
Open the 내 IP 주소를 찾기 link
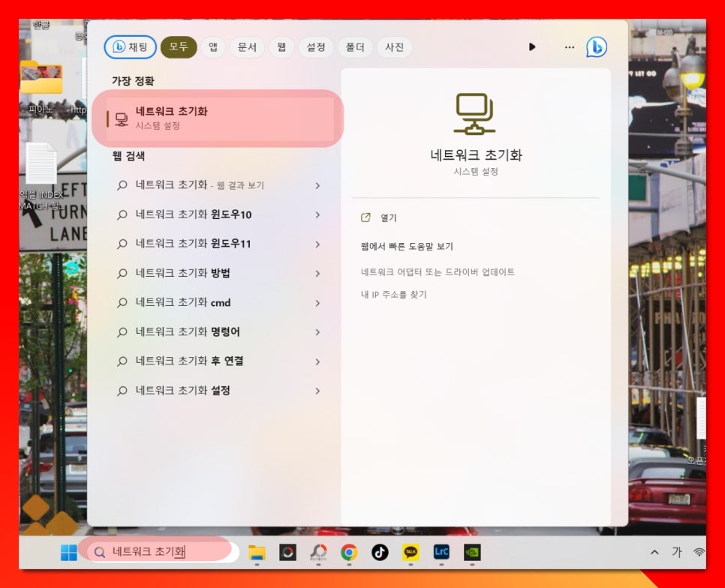point(393,295)
